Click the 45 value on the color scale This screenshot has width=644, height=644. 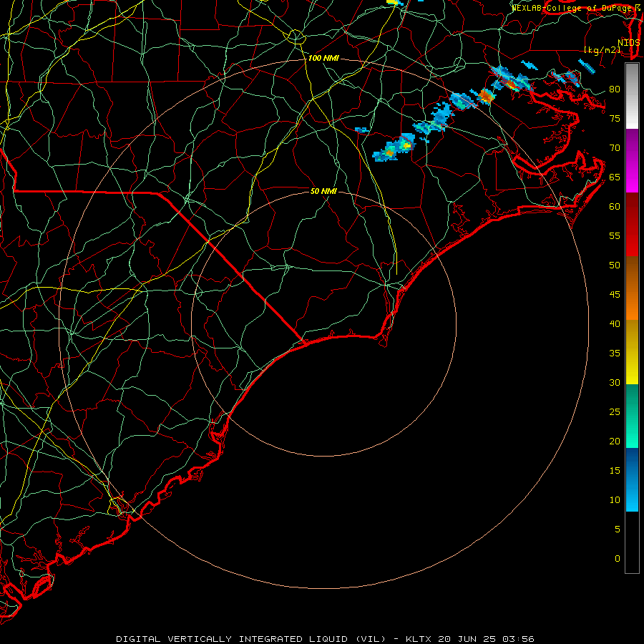tap(615, 295)
